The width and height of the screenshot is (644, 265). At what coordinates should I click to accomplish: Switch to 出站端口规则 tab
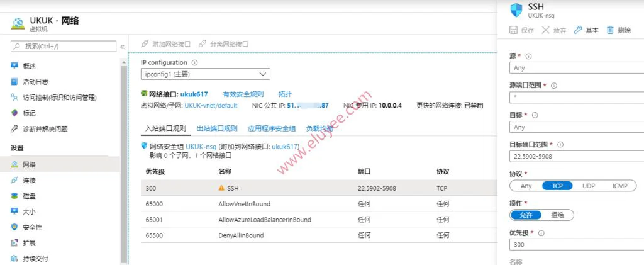pyautogui.click(x=217, y=128)
